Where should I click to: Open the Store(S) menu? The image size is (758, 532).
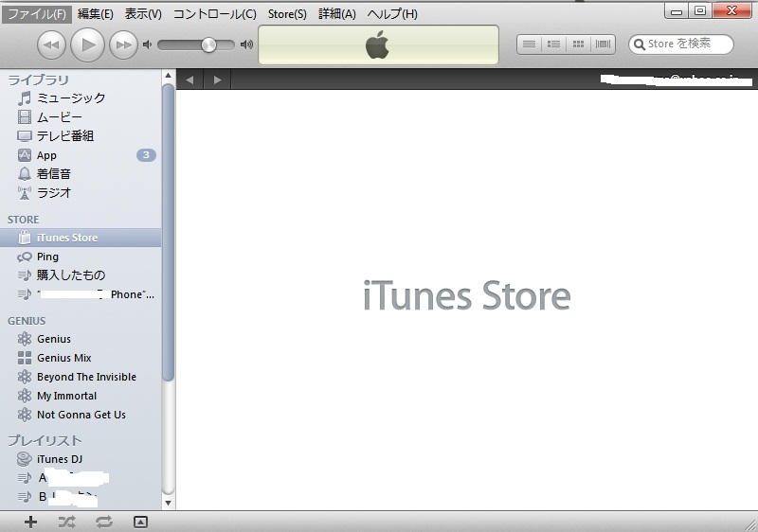(x=287, y=14)
